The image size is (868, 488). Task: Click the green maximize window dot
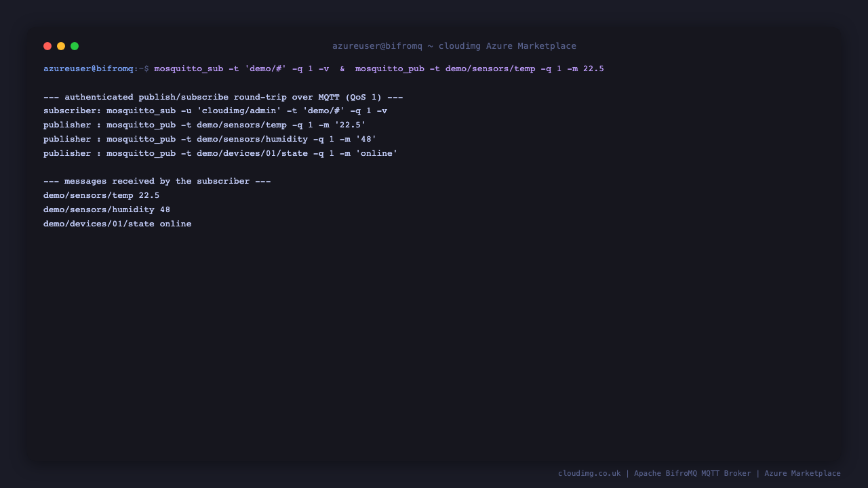[x=75, y=46]
